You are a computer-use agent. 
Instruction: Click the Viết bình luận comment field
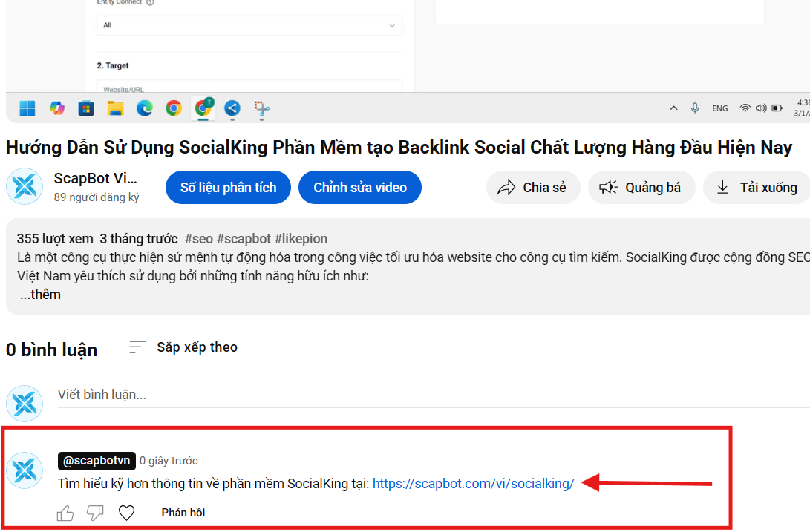[434, 395]
